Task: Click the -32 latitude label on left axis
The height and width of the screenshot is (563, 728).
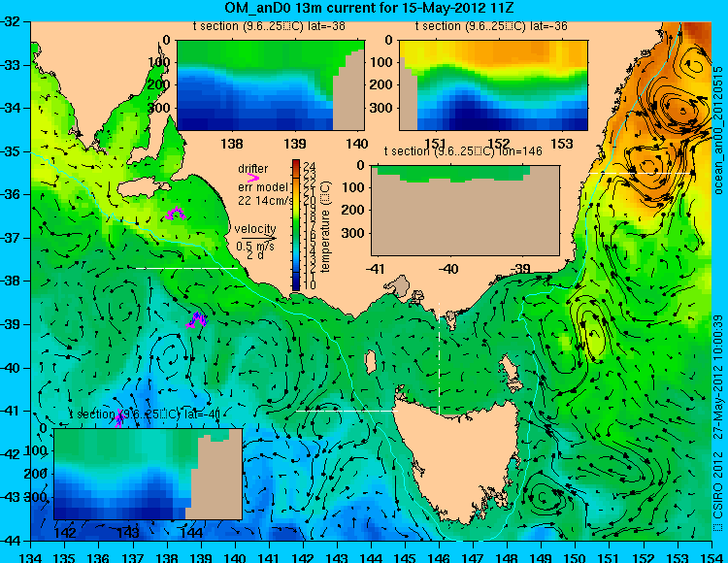Action: tap(11, 21)
